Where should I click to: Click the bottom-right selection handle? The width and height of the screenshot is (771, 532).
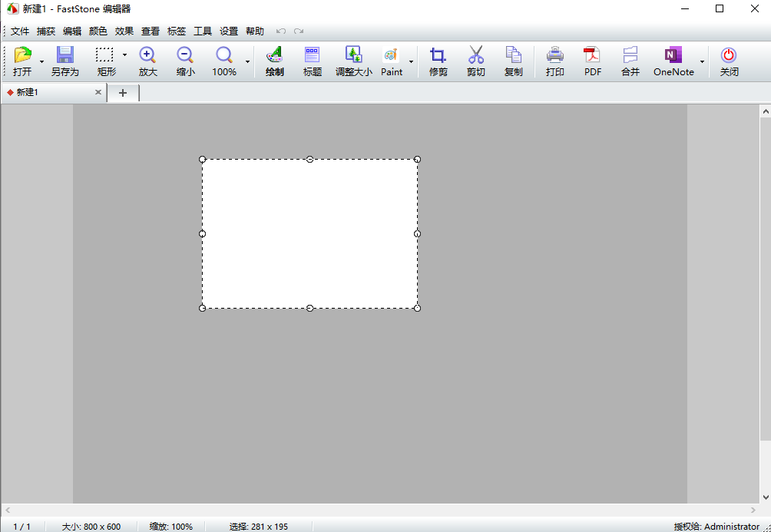[418, 309]
